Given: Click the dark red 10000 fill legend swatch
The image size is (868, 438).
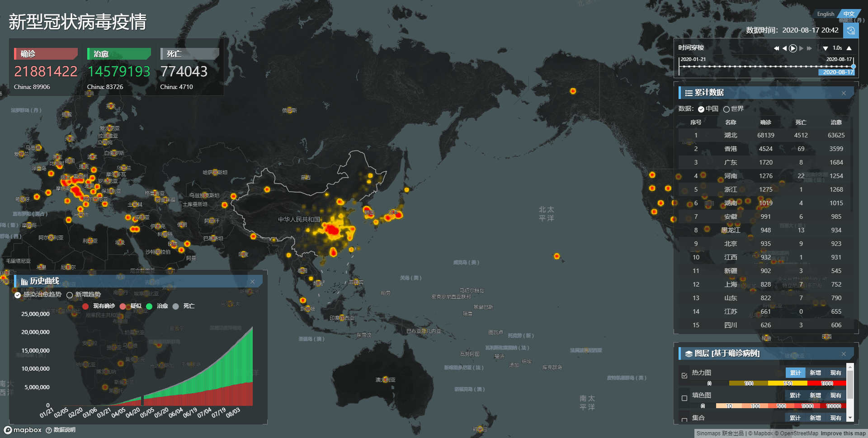Looking at the screenshot, I should pos(833,406).
